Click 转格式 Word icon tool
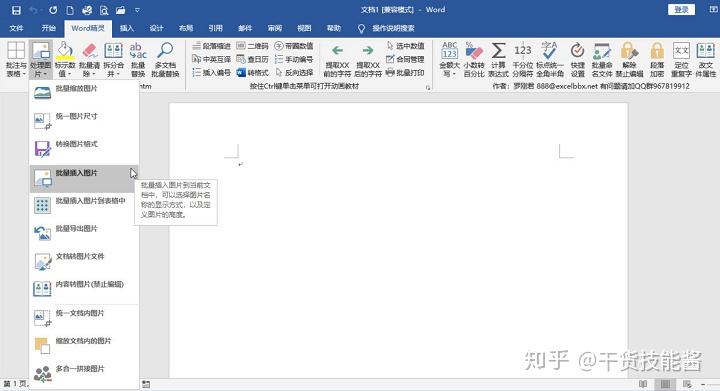This screenshot has width=720, height=391. tap(252, 73)
